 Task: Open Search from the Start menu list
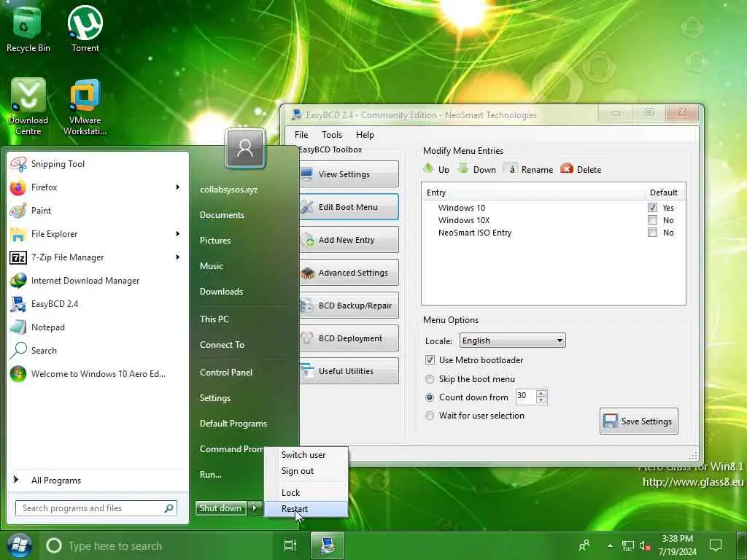tap(97, 351)
